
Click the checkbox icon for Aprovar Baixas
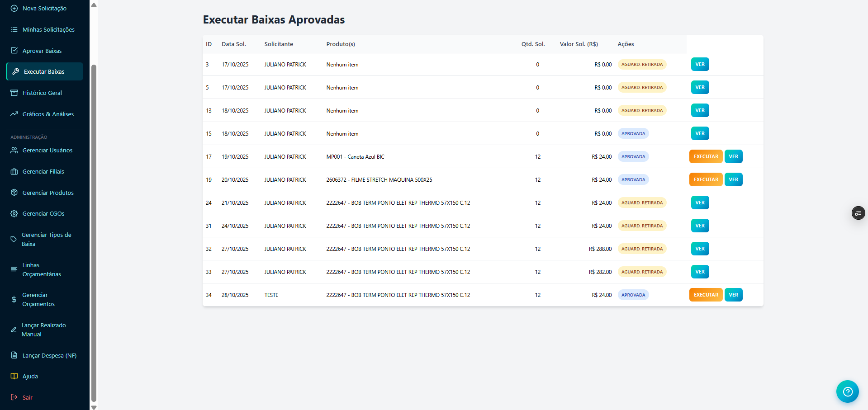click(x=14, y=51)
